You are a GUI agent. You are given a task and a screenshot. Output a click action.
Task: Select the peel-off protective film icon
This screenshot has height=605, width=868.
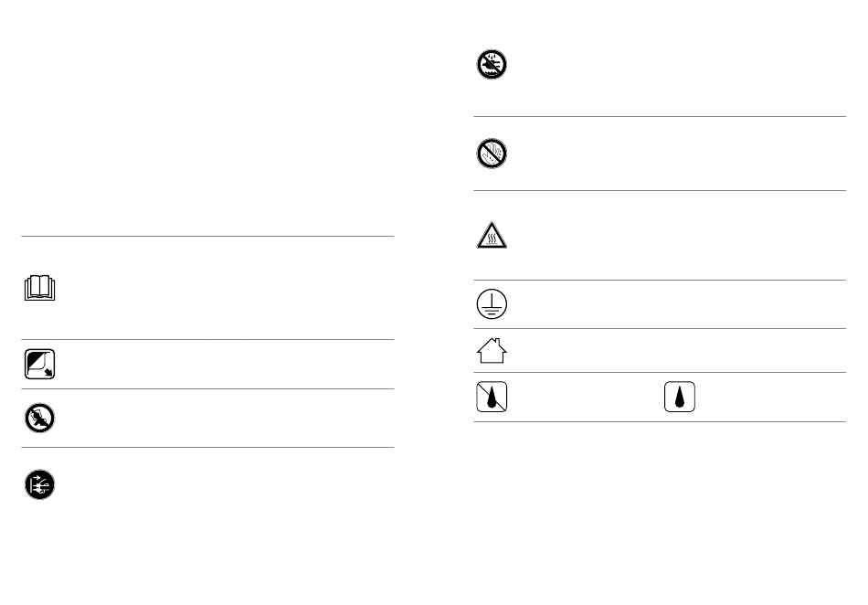(40, 365)
